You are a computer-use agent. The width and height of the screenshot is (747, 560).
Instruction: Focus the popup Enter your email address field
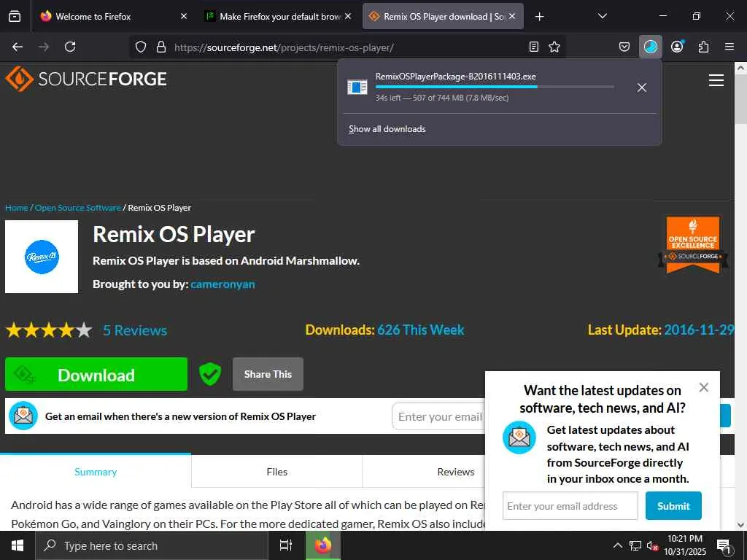coord(570,506)
